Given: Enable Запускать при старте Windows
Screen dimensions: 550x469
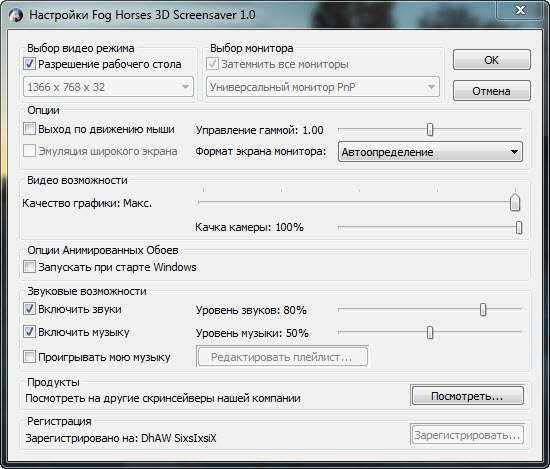Looking at the screenshot, I should pos(29,267).
